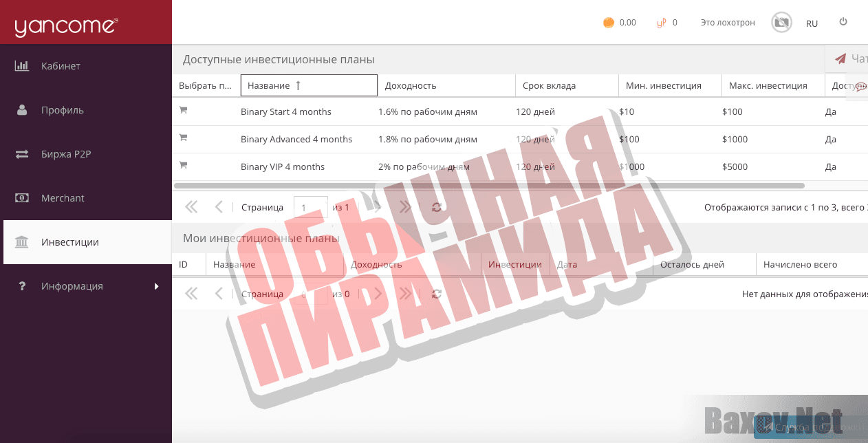This screenshot has height=443, width=868.
Task: Click the orange coin balance icon
Action: pos(609,23)
